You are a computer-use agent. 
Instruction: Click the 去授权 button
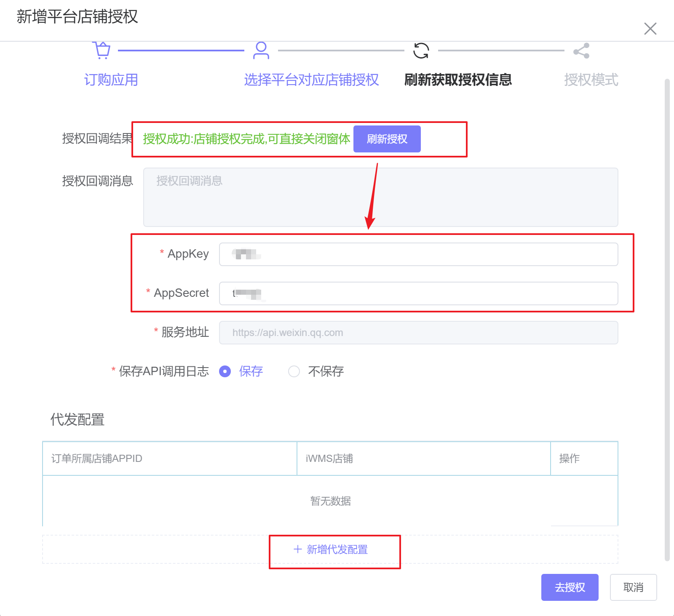point(570,587)
